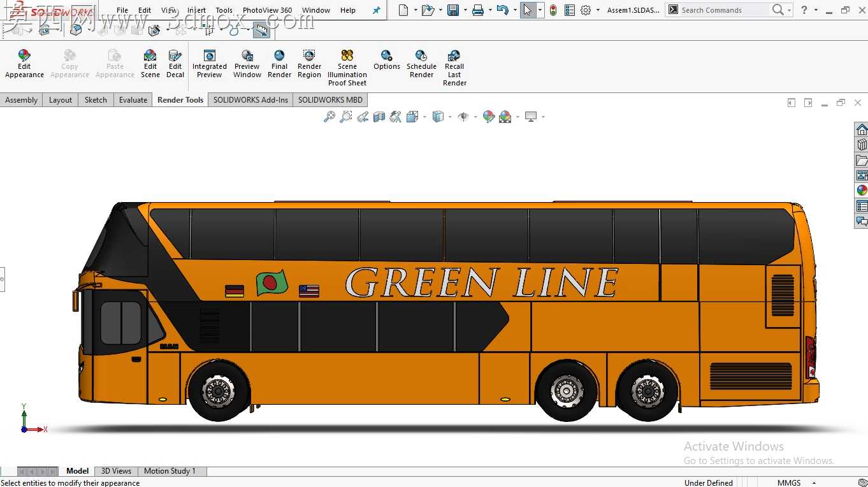
Task: Print the current document
Action: (x=477, y=10)
